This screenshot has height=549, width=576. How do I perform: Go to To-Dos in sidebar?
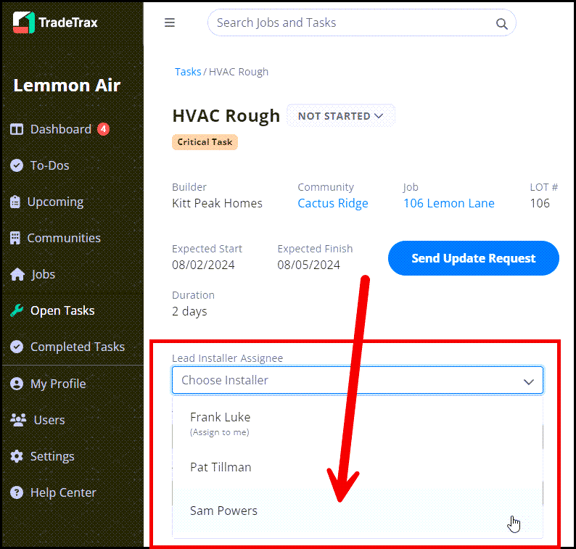pyautogui.click(x=50, y=166)
